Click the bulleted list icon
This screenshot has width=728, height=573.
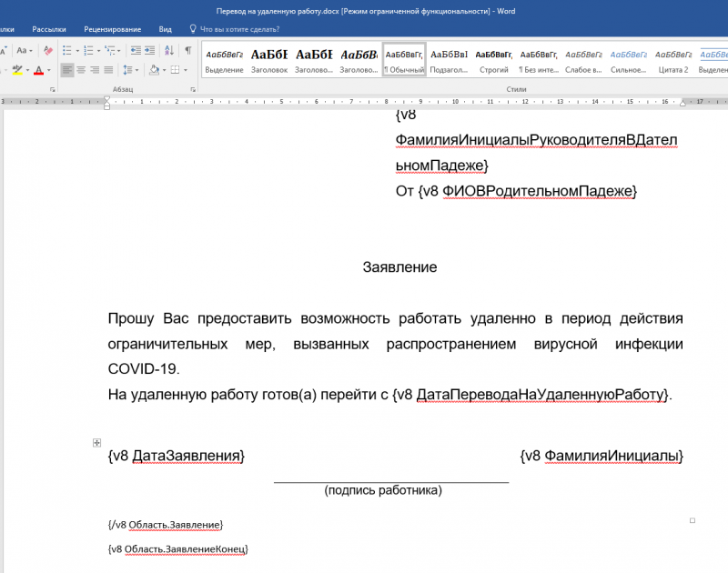[67, 50]
